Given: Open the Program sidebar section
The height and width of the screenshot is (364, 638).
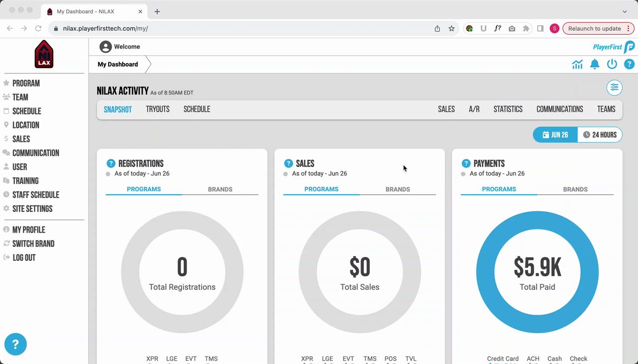Looking at the screenshot, I should coord(26,83).
